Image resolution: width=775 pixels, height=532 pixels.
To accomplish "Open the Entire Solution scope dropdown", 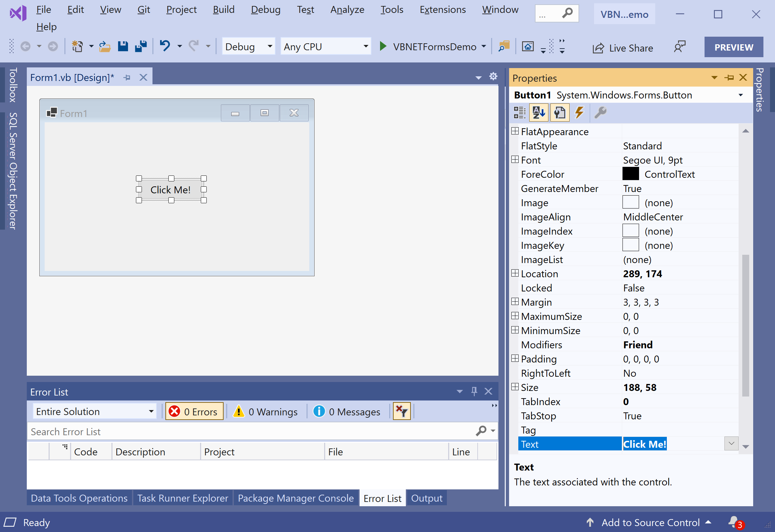I will 95,411.
